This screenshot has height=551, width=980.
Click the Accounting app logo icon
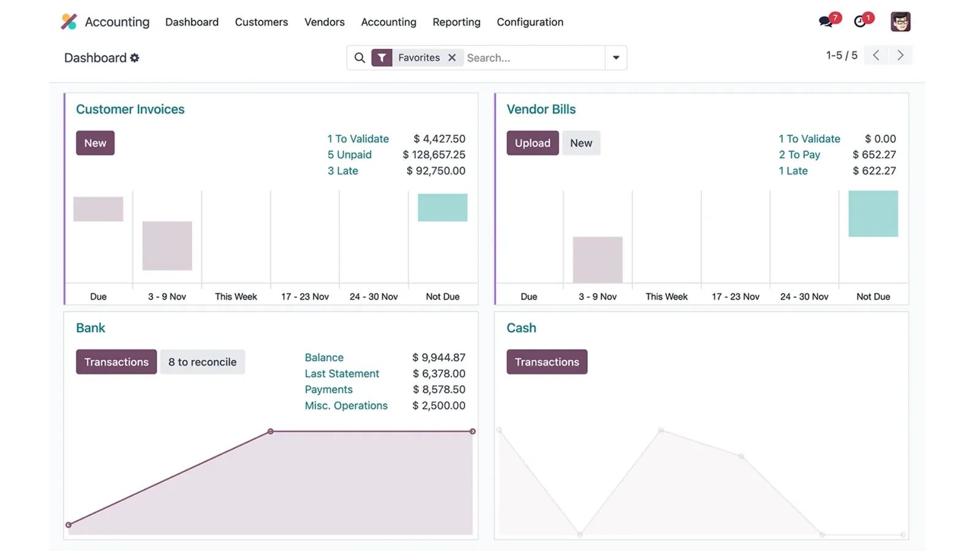coord(69,21)
